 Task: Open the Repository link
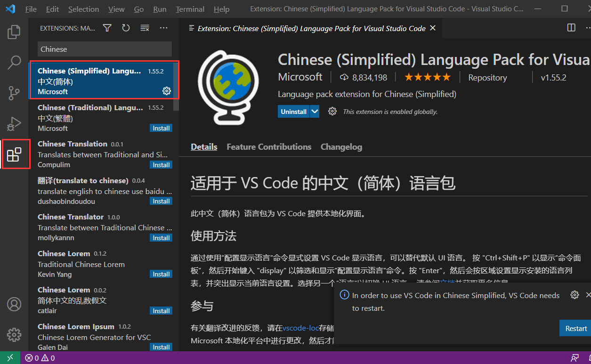point(487,78)
